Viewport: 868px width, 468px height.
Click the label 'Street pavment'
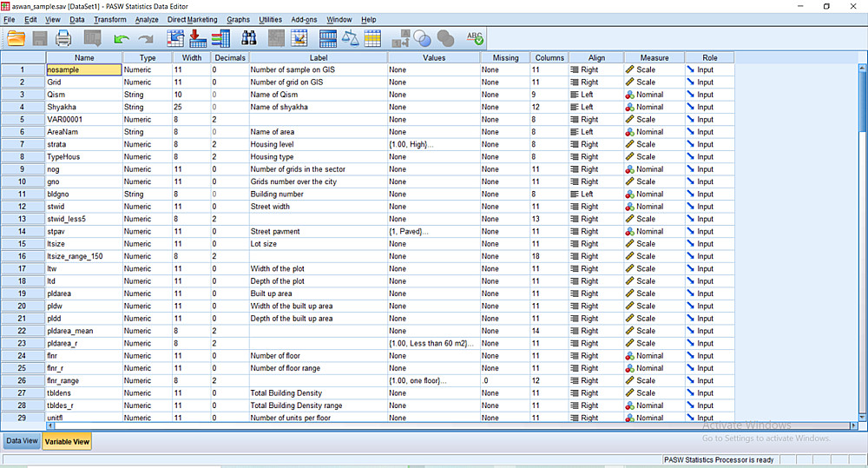[275, 232]
